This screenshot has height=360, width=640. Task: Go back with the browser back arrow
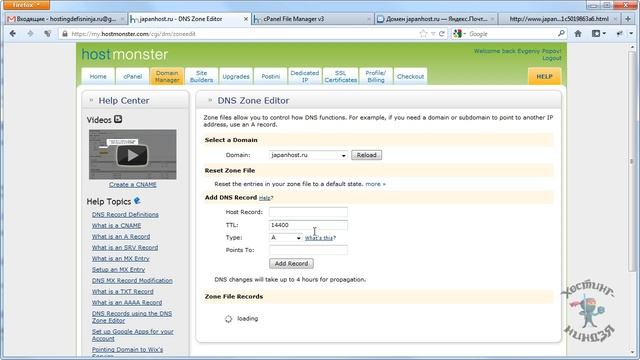[x=13, y=34]
